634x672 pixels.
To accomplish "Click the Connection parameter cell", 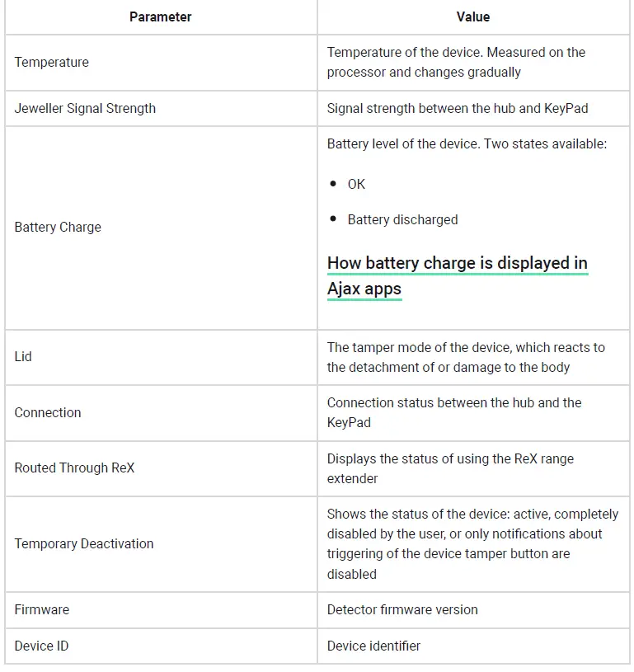I will click(x=48, y=412).
